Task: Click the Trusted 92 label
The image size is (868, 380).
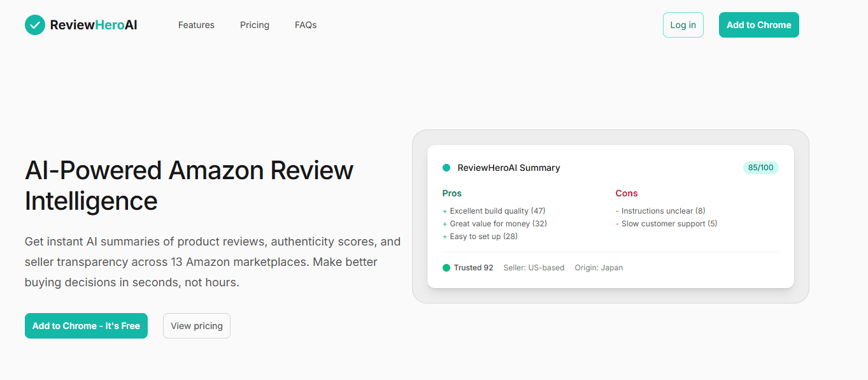Action: pyautogui.click(x=474, y=268)
